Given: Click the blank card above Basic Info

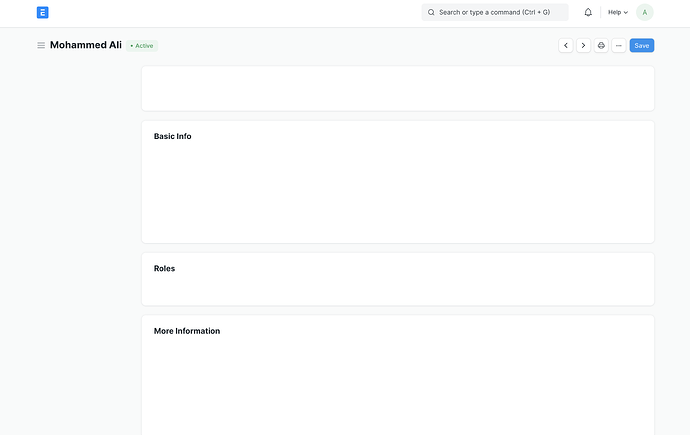Looking at the screenshot, I should click(397, 88).
